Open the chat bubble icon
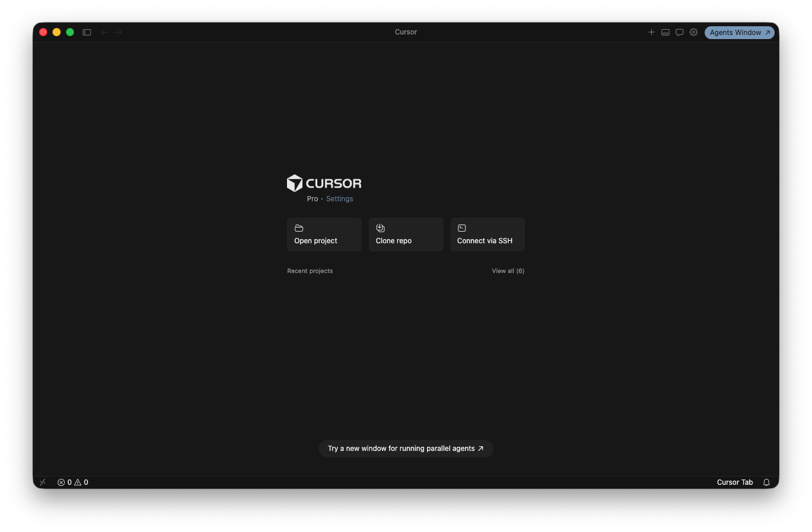This screenshot has width=812, height=532. [x=680, y=32]
